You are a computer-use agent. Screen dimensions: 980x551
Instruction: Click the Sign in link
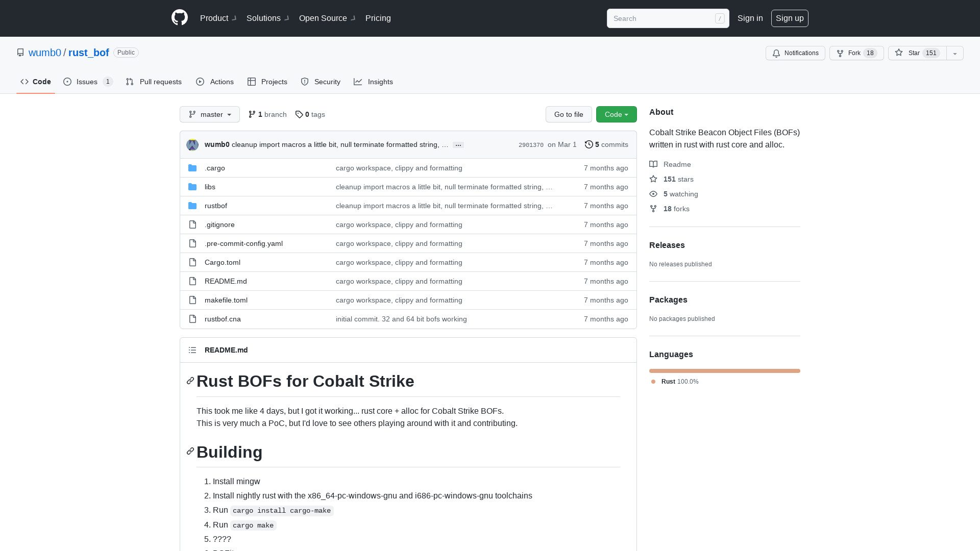(x=750, y=18)
